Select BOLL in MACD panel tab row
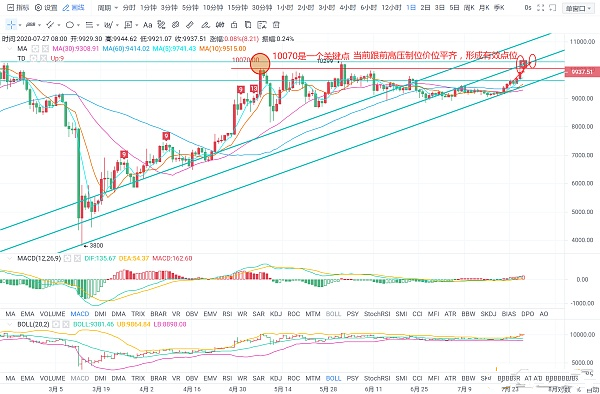 coord(333,314)
